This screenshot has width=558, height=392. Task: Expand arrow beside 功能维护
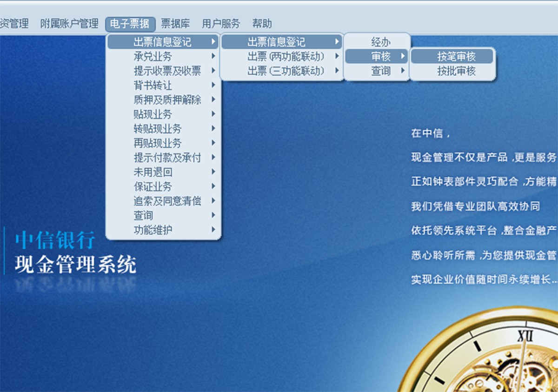point(213,229)
